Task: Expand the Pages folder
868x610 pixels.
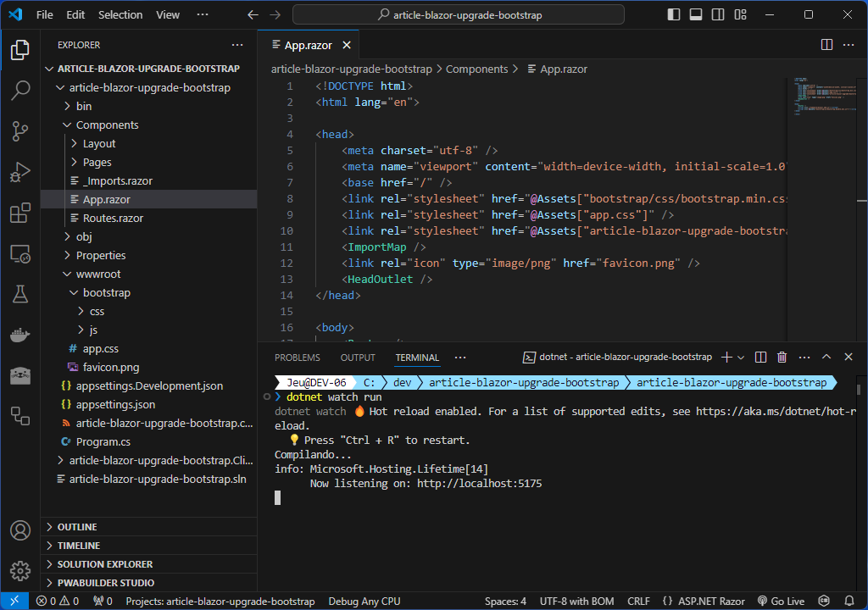Action: [x=148, y=162]
